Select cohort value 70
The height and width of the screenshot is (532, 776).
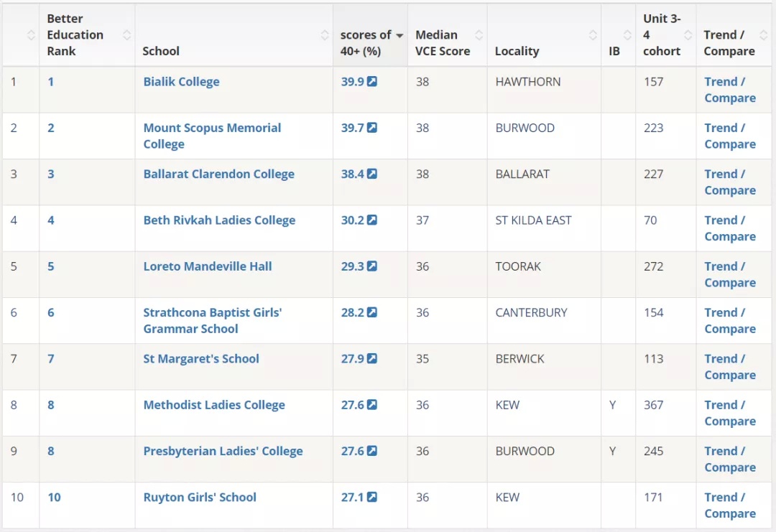650,220
